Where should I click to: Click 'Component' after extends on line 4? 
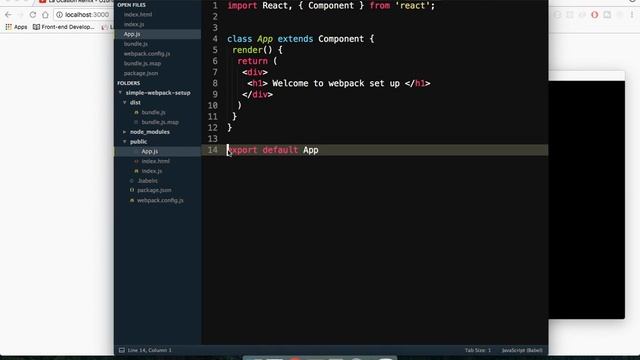(x=341, y=39)
